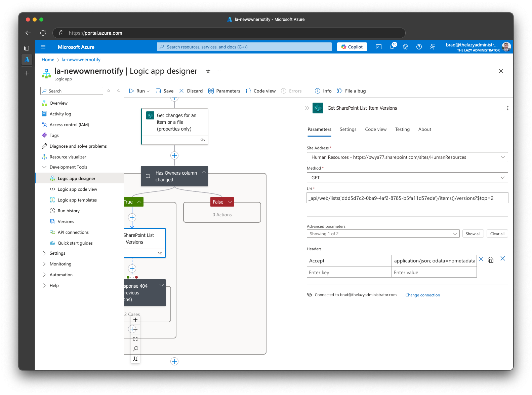Collapse the Development Tools section
Image resolution: width=532 pixels, height=395 pixels.
click(x=44, y=167)
